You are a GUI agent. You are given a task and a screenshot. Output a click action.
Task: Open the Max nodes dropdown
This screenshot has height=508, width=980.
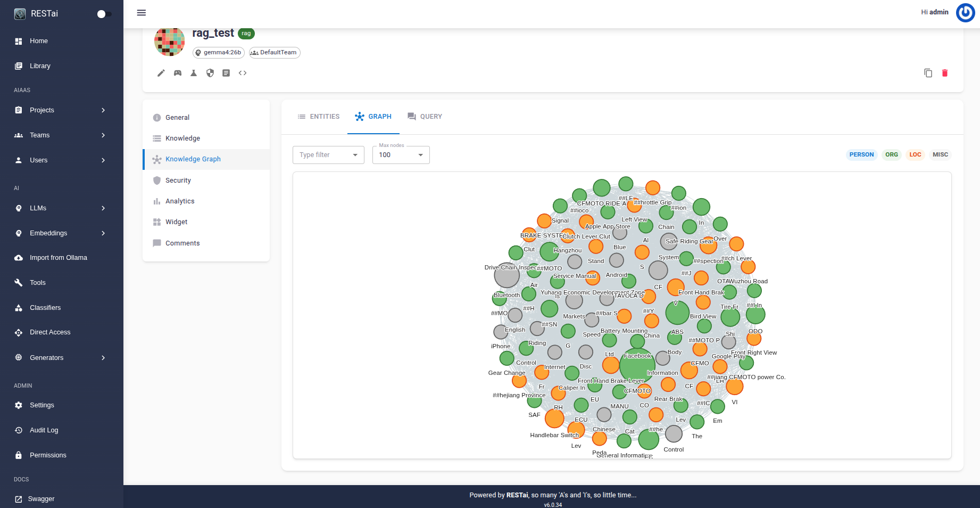click(401, 155)
